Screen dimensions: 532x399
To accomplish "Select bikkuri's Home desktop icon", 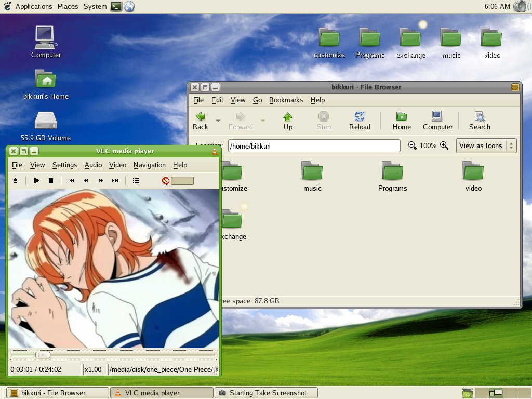I will pyautogui.click(x=46, y=84).
